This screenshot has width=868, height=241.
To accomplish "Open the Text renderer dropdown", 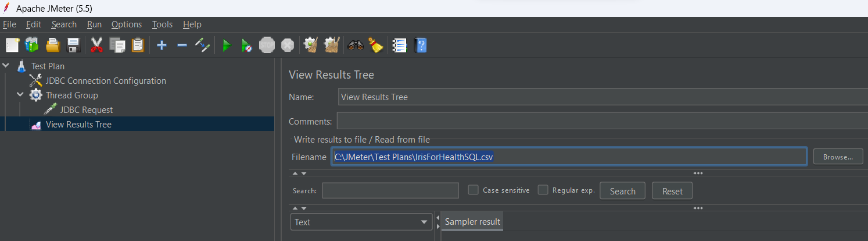I will point(360,222).
